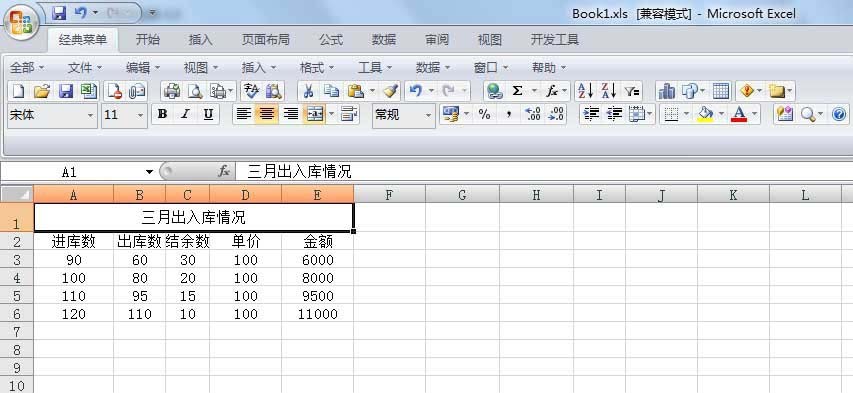Click in the formula bar text
This screenshot has height=393, width=853.
pyautogui.click(x=299, y=172)
